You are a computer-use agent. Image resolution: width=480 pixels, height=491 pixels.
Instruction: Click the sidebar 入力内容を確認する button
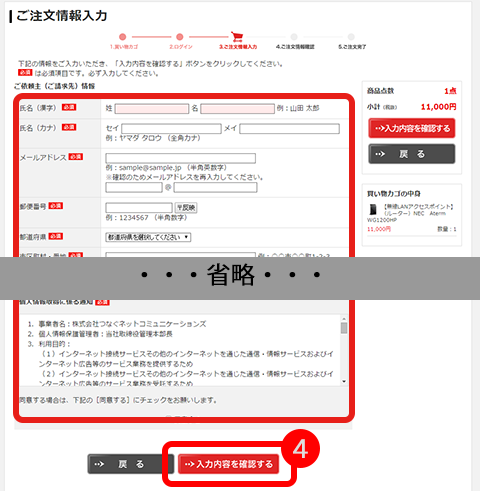click(412, 128)
